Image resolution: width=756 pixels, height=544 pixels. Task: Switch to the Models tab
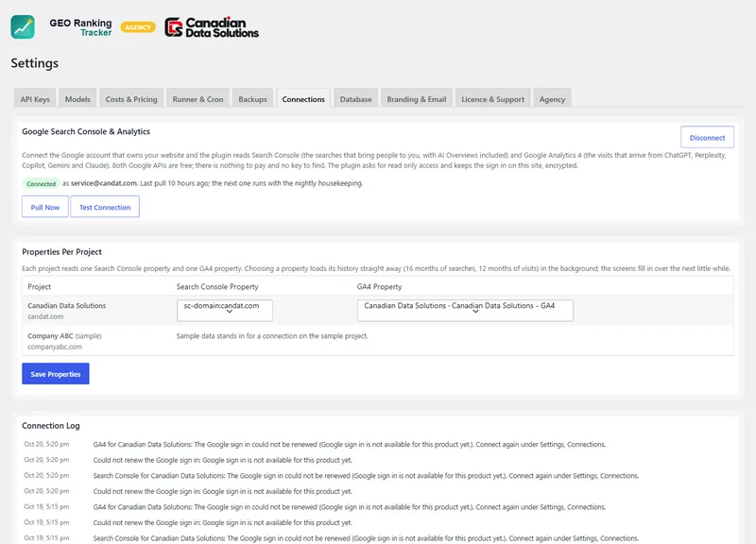point(77,99)
